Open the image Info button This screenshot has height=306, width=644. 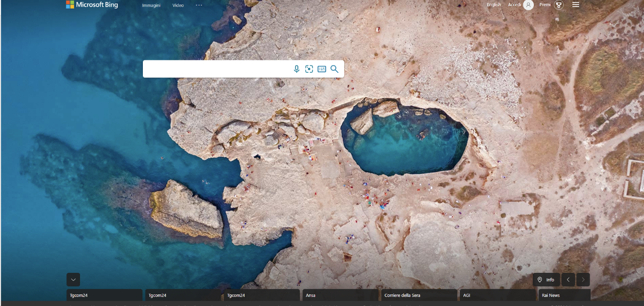[546, 279]
